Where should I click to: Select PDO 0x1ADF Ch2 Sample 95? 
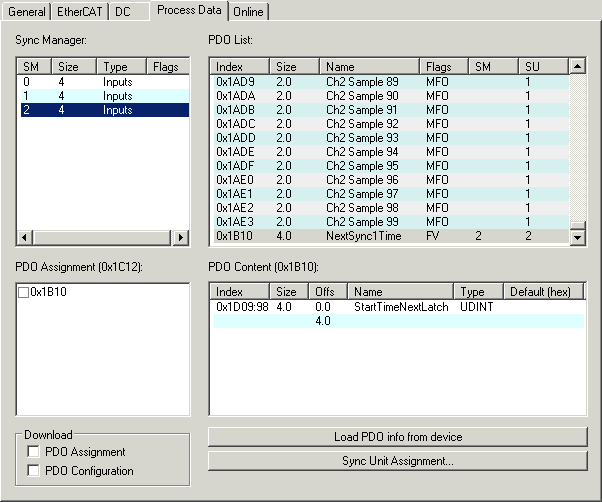coord(391,166)
